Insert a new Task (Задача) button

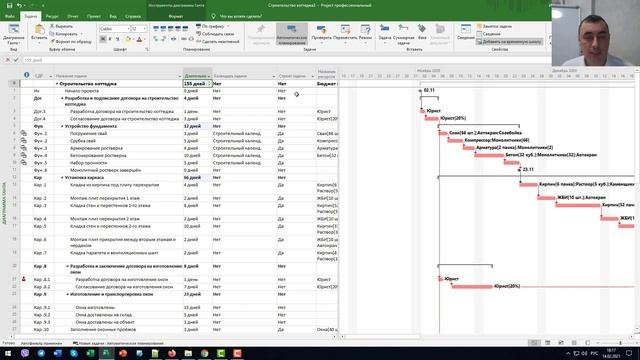coord(384,33)
